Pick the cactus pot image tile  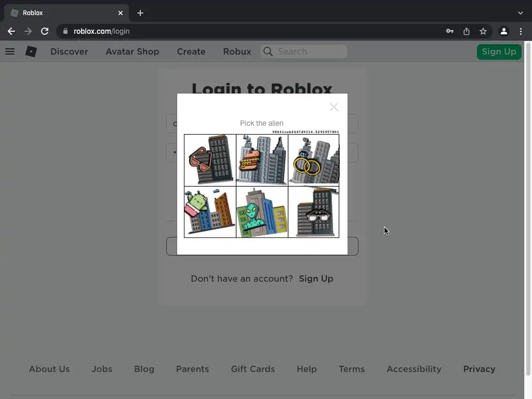click(x=210, y=212)
